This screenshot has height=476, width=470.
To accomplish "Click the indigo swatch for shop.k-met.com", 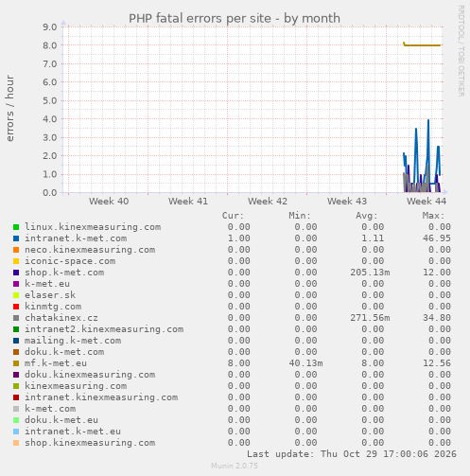I will [x=16, y=273].
